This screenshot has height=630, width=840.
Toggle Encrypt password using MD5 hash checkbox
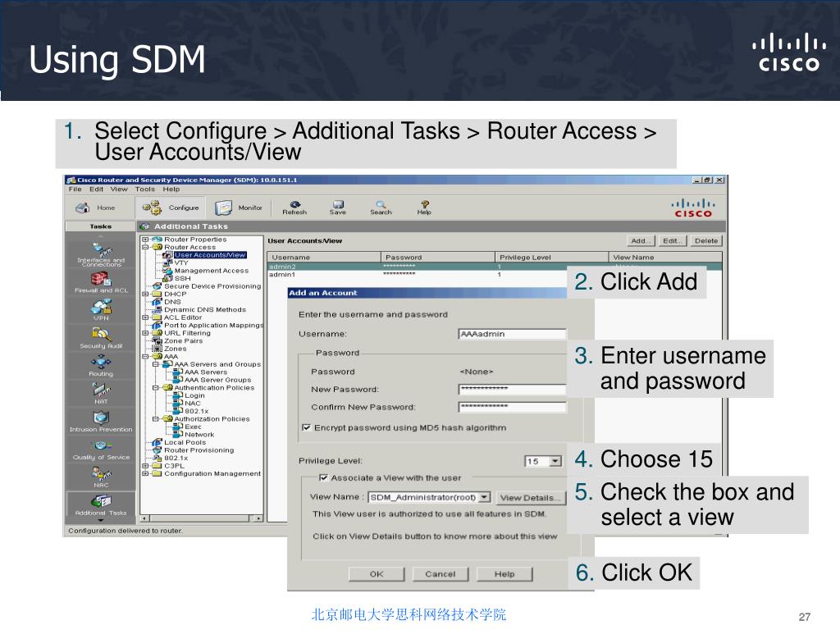307,427
